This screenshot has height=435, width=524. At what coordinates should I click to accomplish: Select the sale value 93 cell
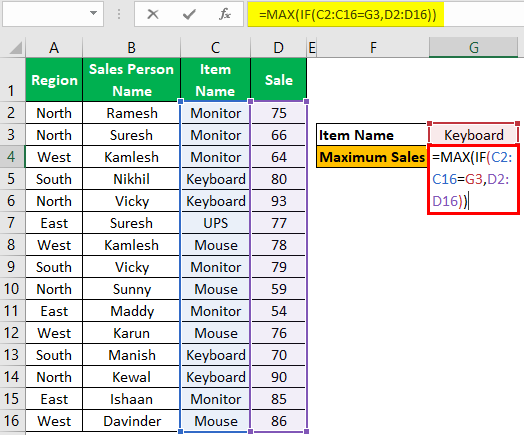[x=278, y=201]
